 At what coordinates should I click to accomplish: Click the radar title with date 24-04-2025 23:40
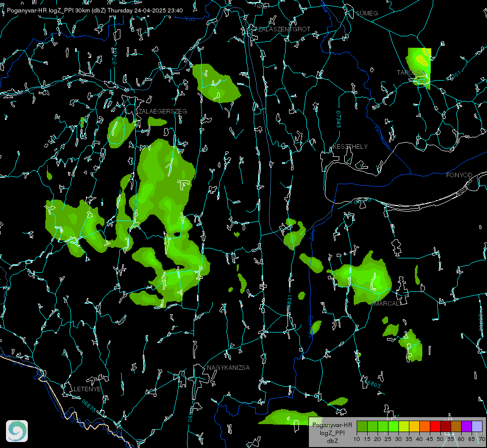(x=95, y=10)
